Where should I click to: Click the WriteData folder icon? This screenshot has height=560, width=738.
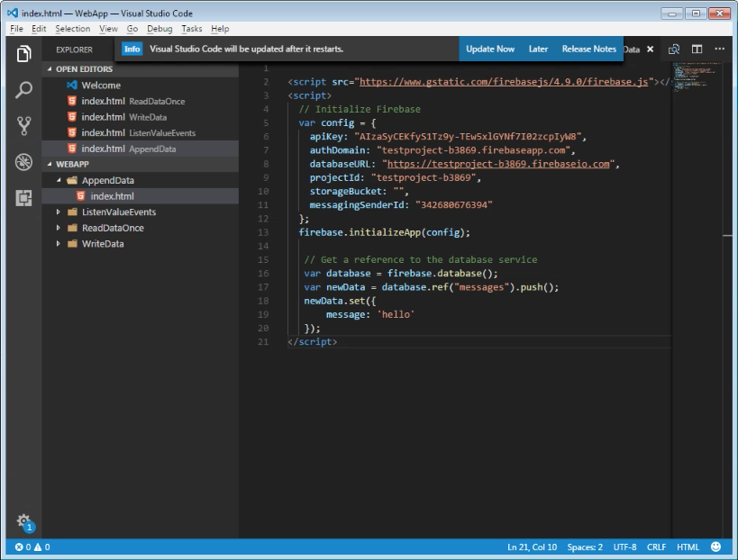pos(72,244)
